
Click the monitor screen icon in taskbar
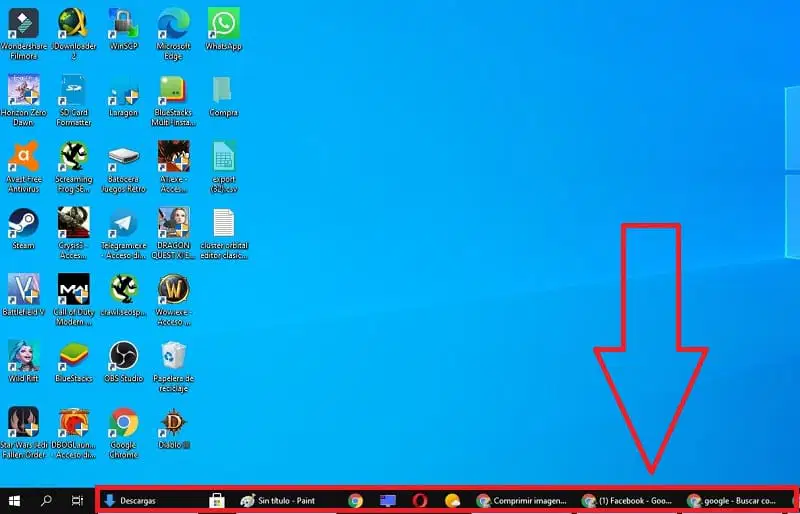click(388, 501)
